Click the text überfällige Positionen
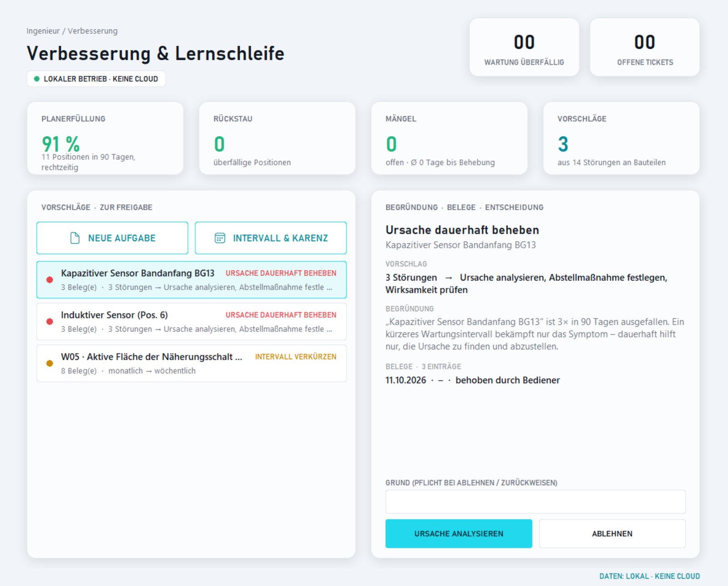Viewport: 728px width, 586px height. pyautogui.click(x=252, y=162)
